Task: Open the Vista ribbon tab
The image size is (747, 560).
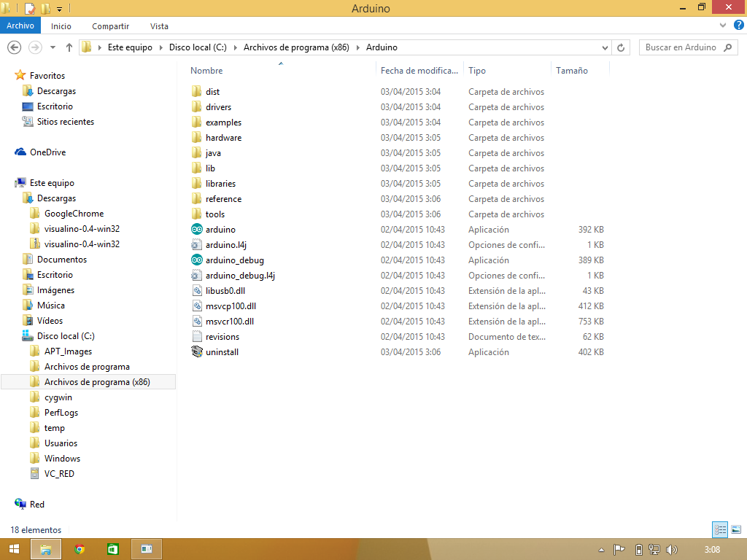Action: pyautogui.click(x=159, y=26)
